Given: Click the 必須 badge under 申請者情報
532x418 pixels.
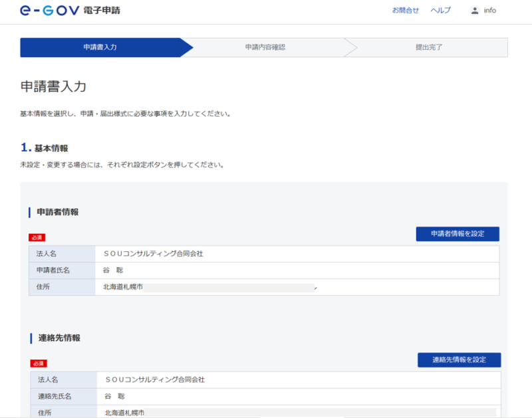Looking at the screenshot, I should point(37,237).
